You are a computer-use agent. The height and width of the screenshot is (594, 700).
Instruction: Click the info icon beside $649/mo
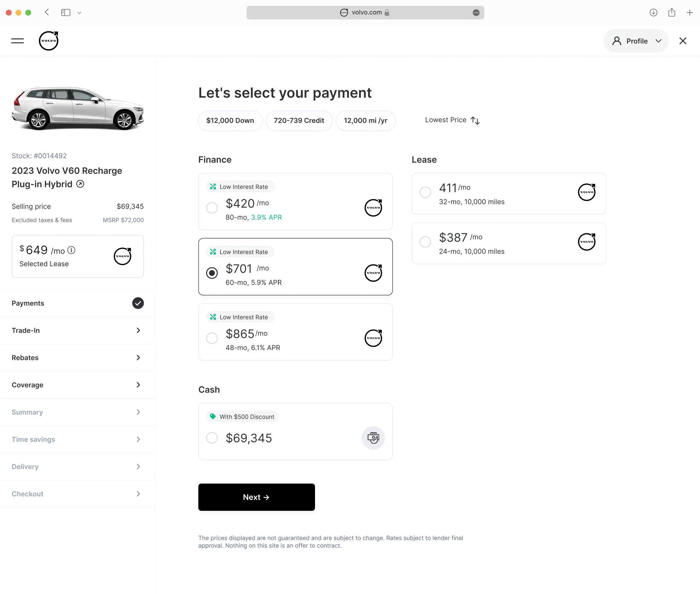(71, 250)
